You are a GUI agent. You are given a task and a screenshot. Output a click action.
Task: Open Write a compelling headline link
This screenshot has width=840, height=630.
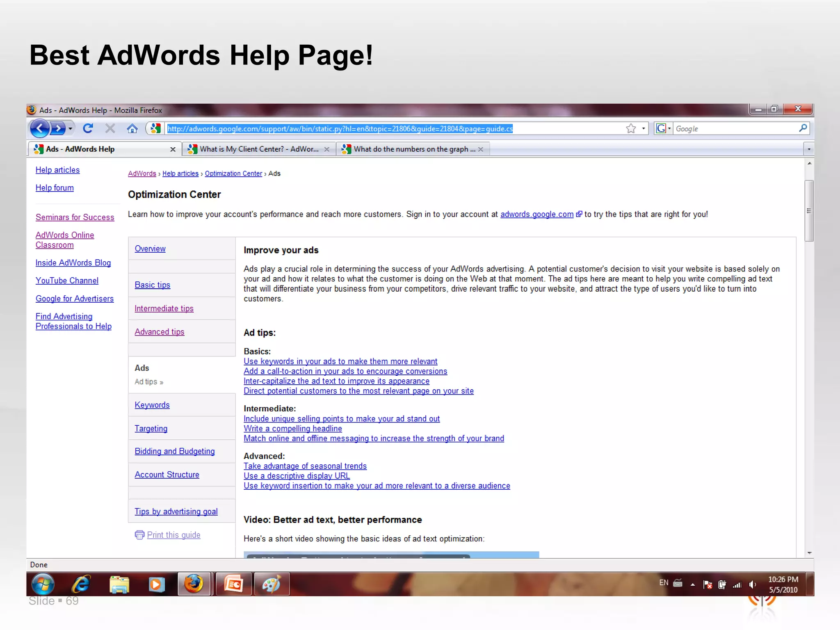pyautogui.click(x=293, y=429)
